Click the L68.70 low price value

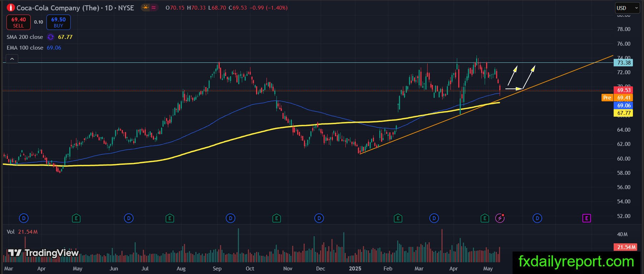(217, 7)
